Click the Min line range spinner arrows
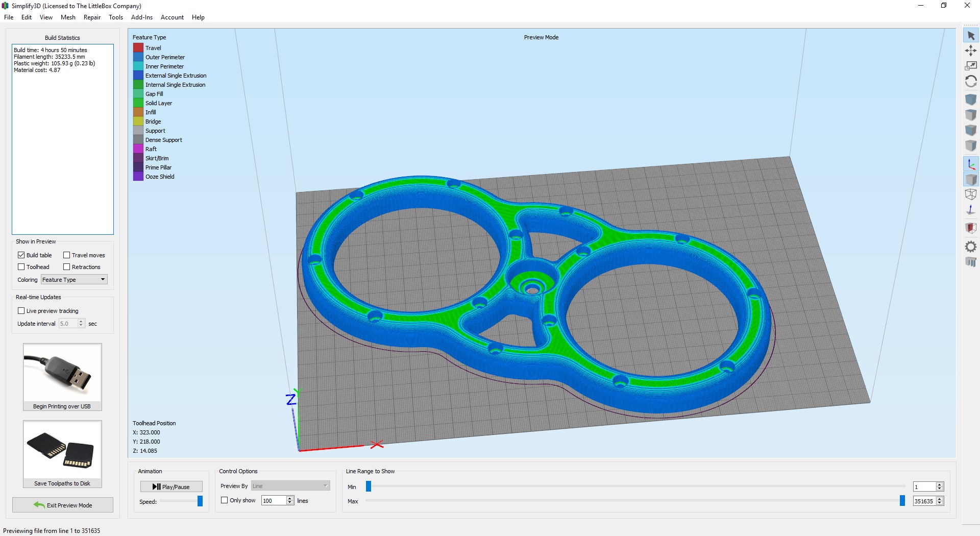 click(x=940, y=486)
